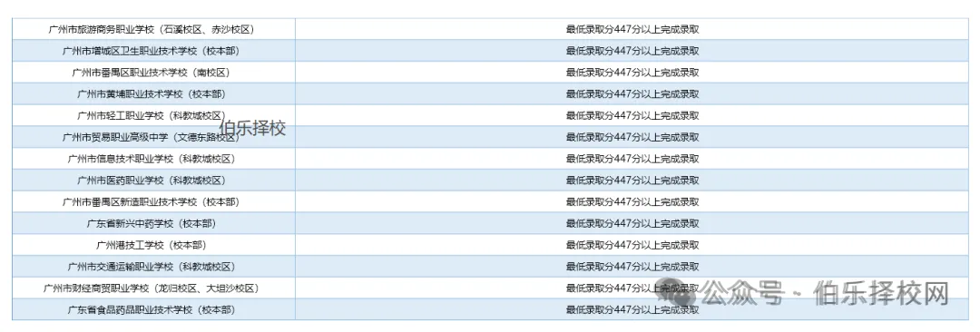This screenshot has width=980, height=332.
Task: Select 广州市信息技术职业学校（科教城校区） cell
Action: pyautogui.click(x=153, y=159)
